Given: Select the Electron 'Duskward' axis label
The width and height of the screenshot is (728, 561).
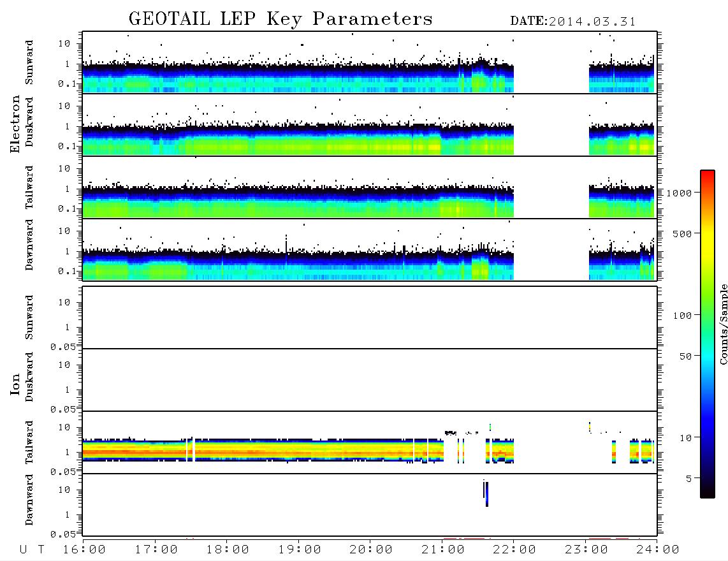Looking at the screenshot, I should pyautogui.click(x=29, y=122).
